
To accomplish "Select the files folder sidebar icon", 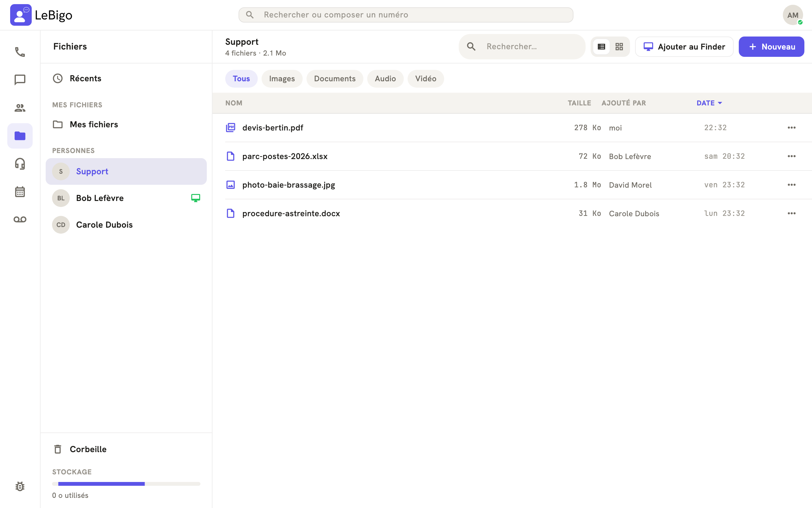I will (20, 136).
